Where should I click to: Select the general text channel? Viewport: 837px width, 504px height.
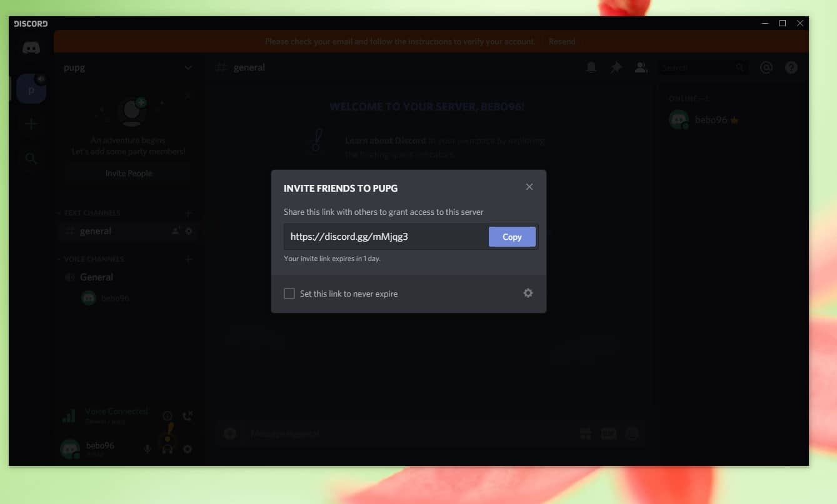(x=96, y=231)
